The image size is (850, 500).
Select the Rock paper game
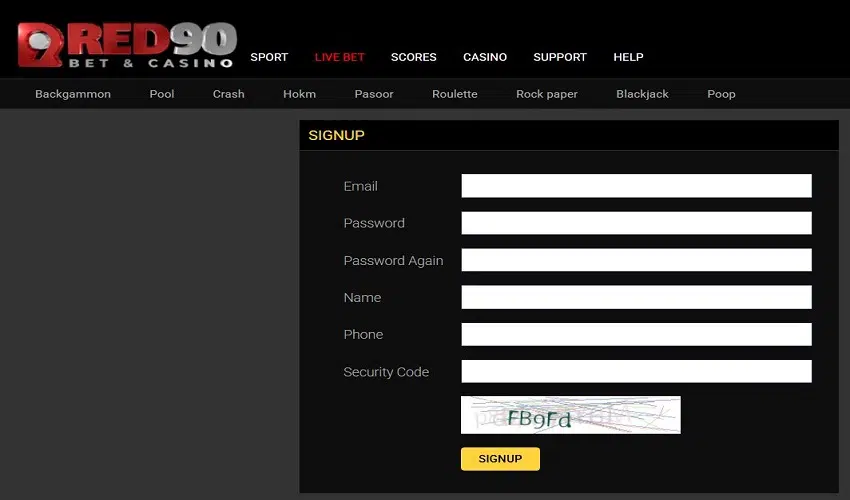546,94
